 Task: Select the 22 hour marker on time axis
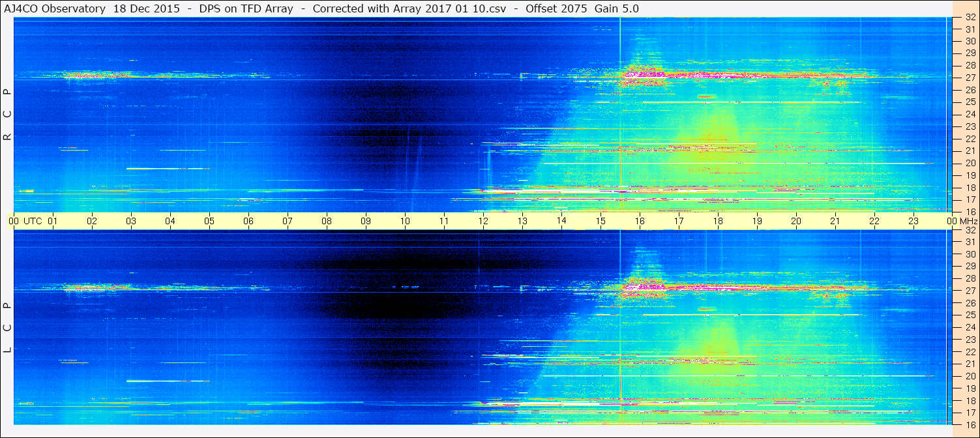(874, 222)
